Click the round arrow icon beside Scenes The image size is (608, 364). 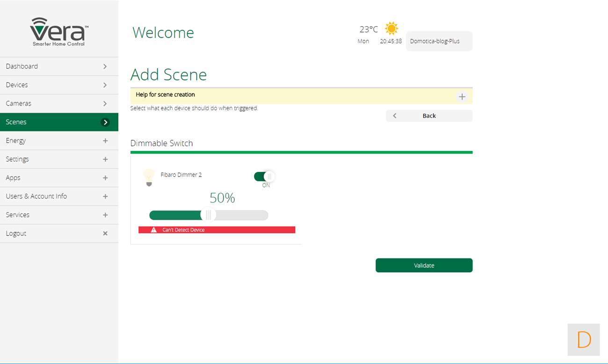(105, 122)
